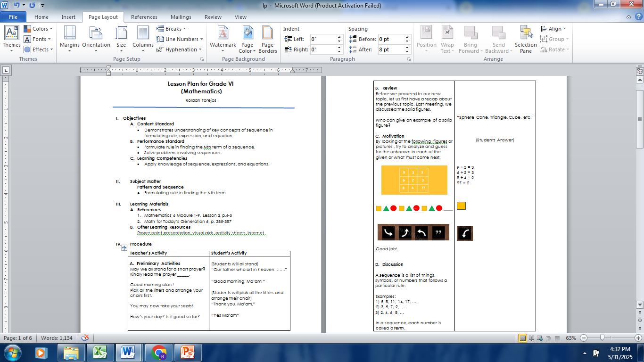Open the Margins dropdown

70,39
